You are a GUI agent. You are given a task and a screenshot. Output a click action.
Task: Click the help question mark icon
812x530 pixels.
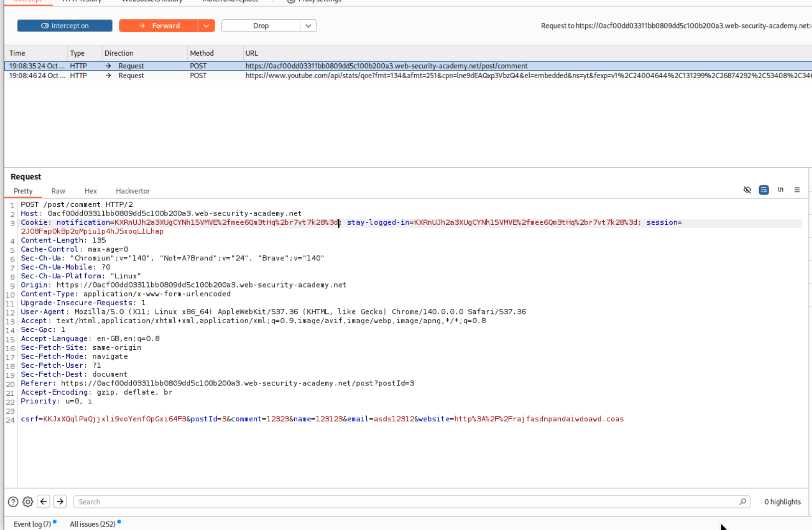[x=13, y=502]
